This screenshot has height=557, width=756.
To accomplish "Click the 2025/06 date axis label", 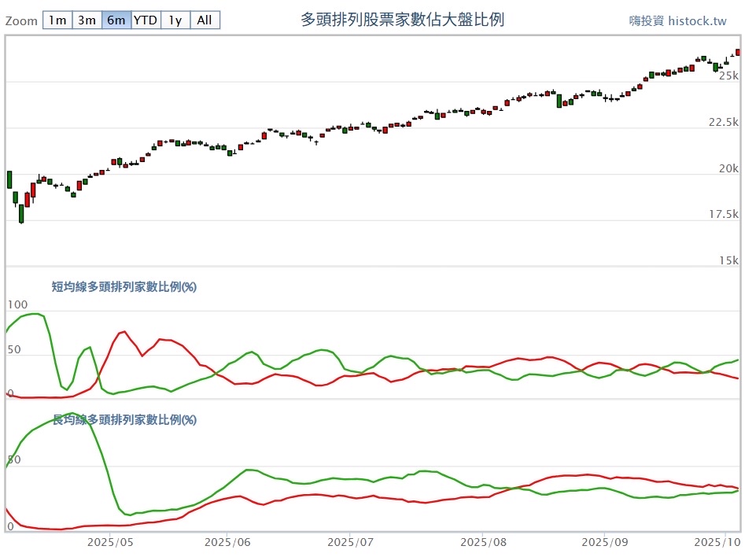I will click(x=227, y=542).
